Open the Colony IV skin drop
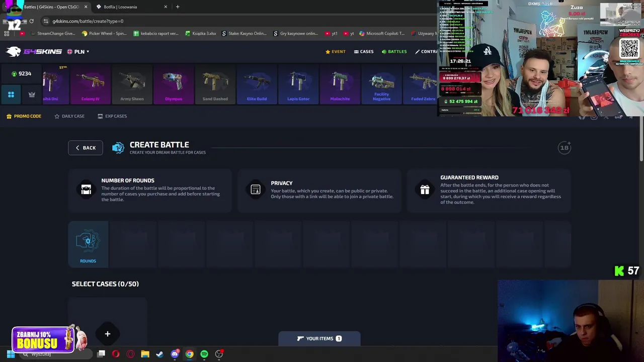This screenshot has height=362, width=644. coord(91,84)
